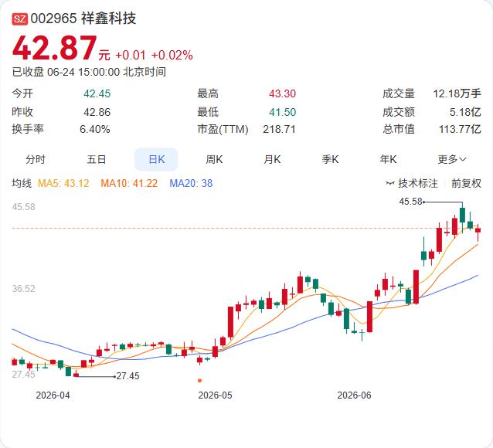Click the 成交额 value 5.18亿
The image size is (493, 448).
coord(465,112)
